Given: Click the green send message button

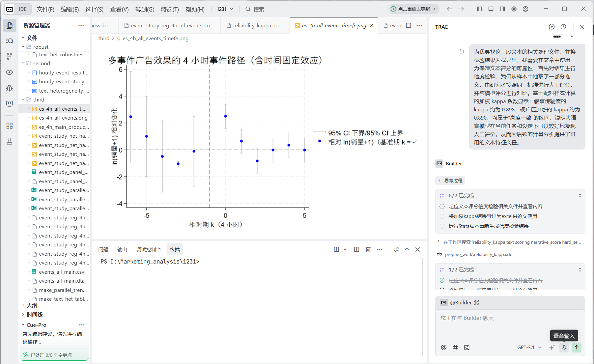Looking at the screenshot, I should pos(577,348).
